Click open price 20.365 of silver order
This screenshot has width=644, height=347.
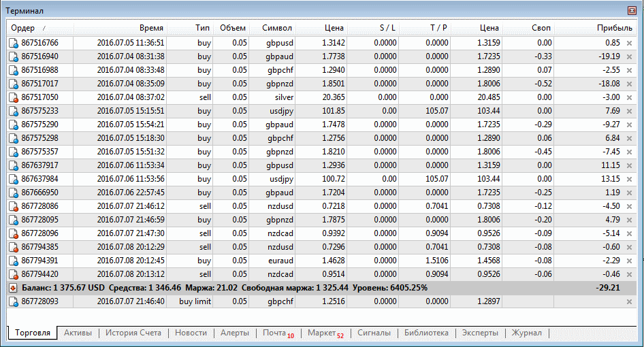(x=334, y=97)
